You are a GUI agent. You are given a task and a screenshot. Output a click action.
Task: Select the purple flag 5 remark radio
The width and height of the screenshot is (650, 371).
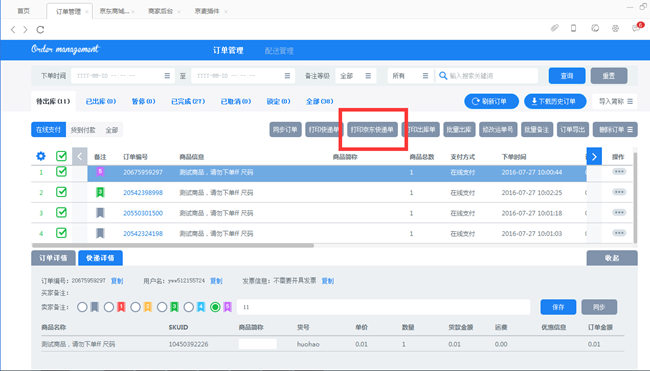point(215,307)
